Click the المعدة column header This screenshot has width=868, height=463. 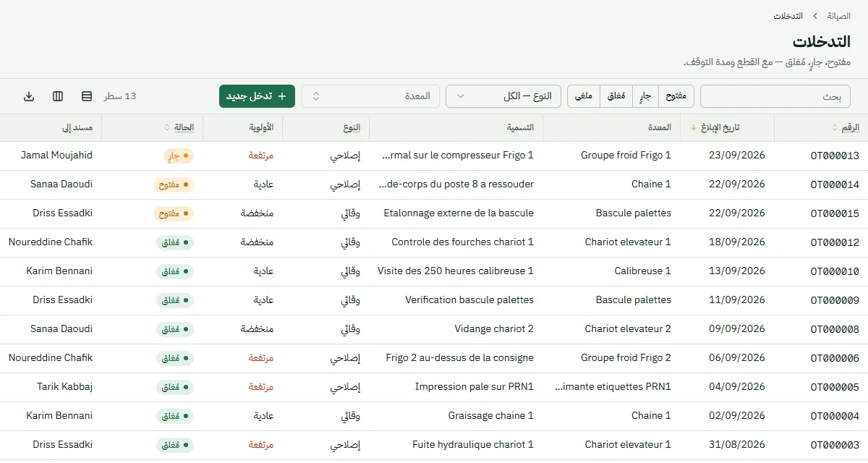[x=659, y=128]
